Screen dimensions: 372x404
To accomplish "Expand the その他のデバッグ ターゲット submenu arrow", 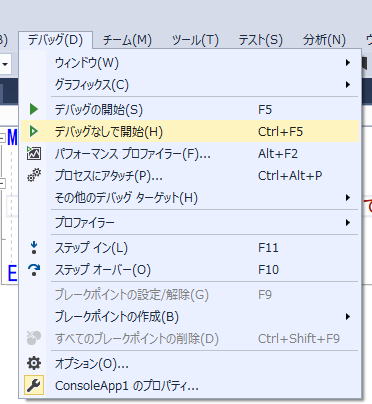I will [x=348, y=198].
